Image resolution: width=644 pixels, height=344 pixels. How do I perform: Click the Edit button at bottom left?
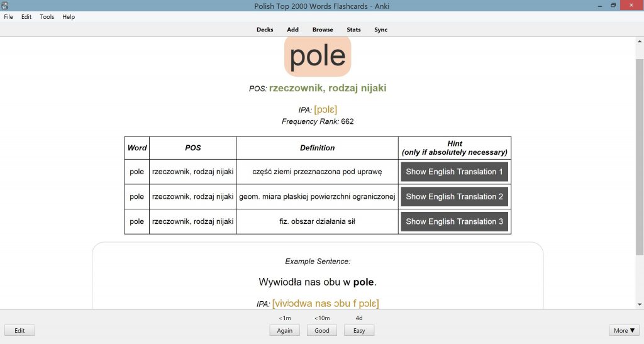pos(19,330)
